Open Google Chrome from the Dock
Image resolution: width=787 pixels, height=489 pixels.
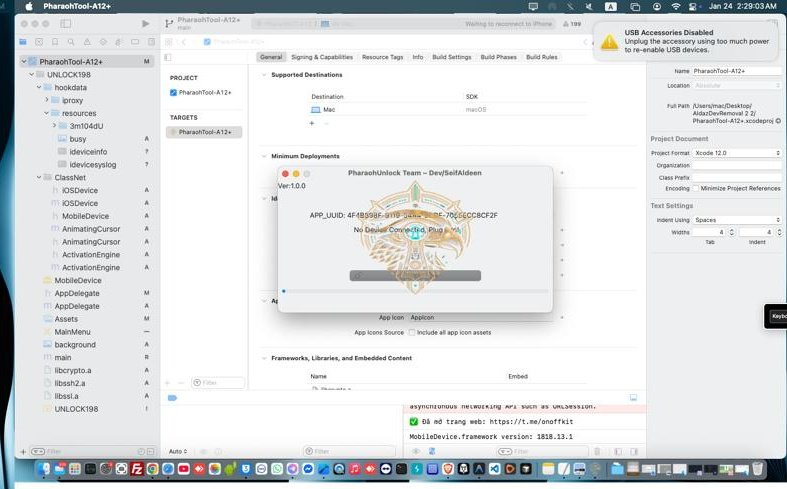point(153,469)
